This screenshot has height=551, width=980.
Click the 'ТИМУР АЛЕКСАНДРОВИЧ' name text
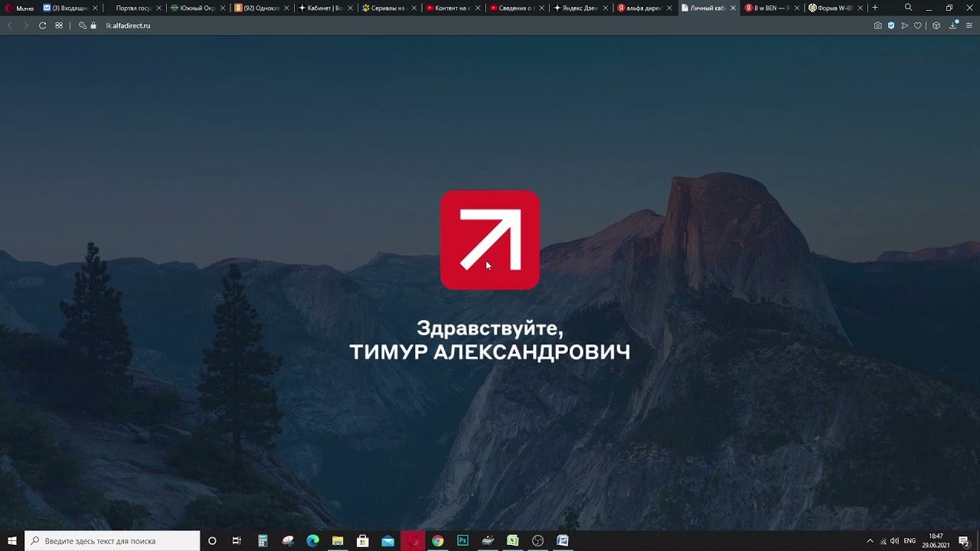coord(490,353)
